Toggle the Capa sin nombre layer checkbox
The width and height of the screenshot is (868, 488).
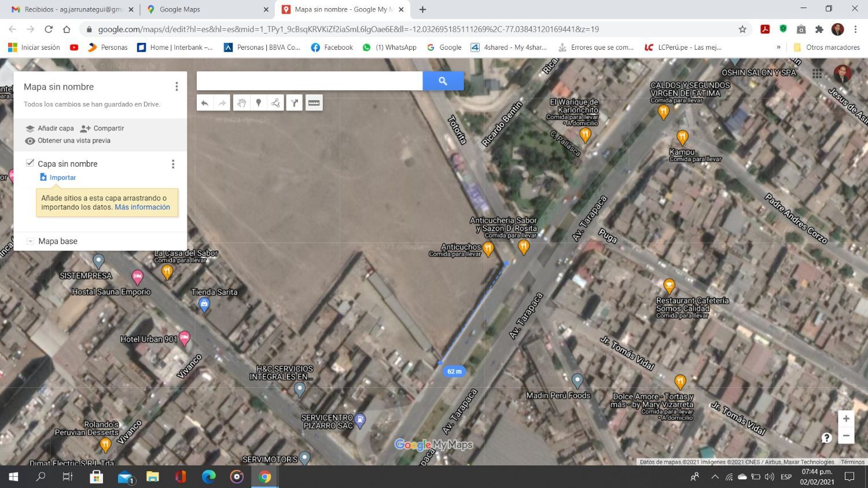point(30,163)
